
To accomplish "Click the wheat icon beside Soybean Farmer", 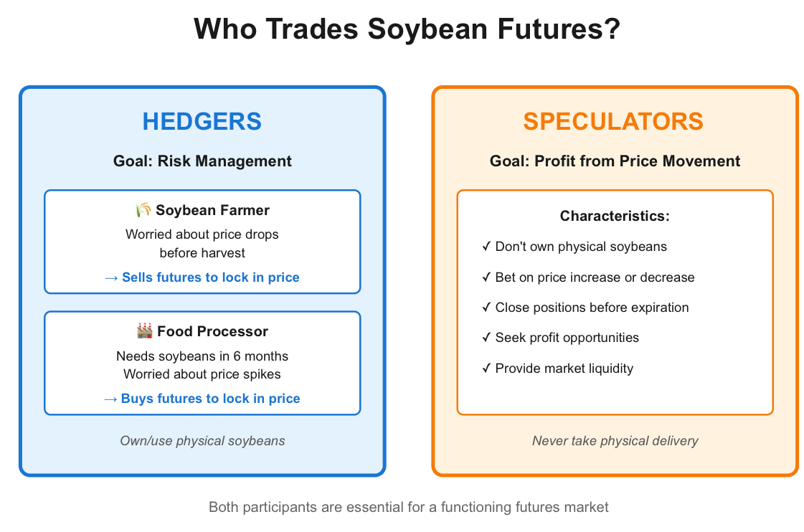I will [143, 209].
